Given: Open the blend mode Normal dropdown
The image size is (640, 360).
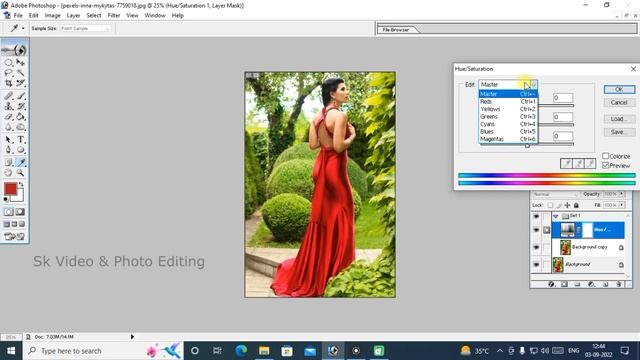Looking at the screenshot, I should tap(555, 194).
